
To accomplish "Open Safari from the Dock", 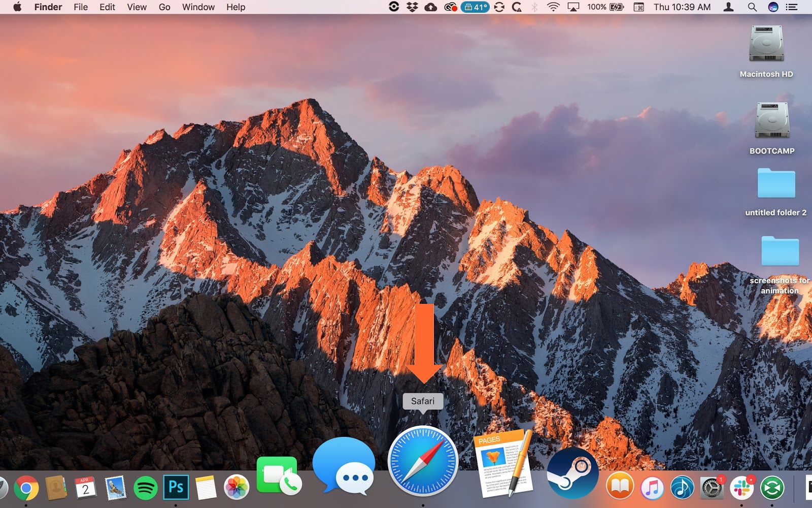I will click(423, 462).
